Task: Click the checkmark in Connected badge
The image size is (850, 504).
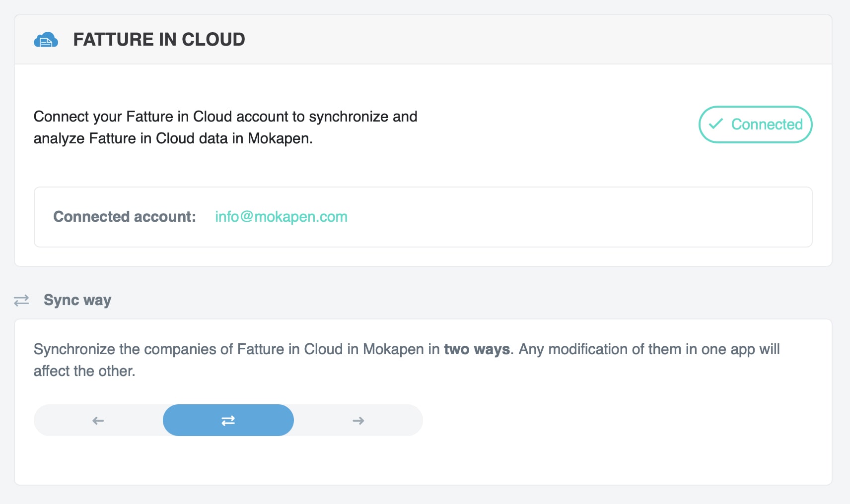Action: 715,124
